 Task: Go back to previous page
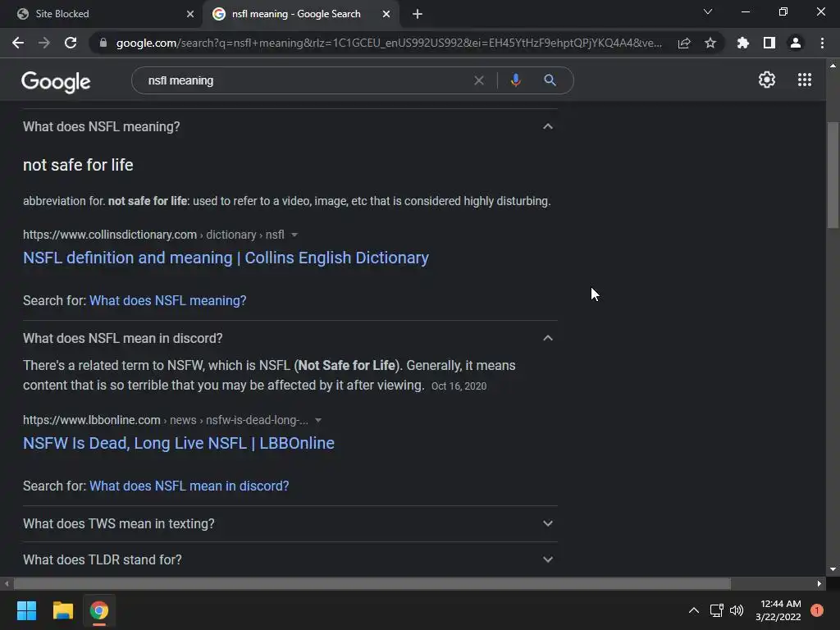coord(18,43)
